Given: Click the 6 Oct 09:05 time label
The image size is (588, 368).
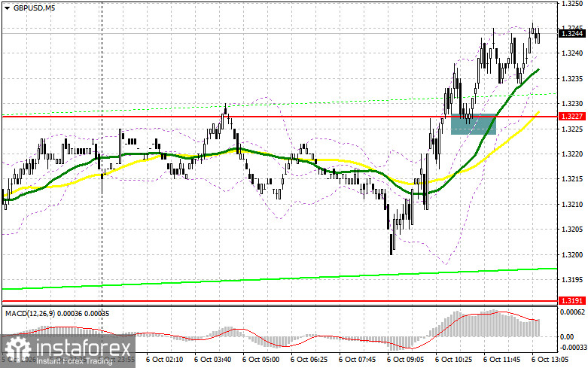Looking at the screenshot, I should point(405,360).
